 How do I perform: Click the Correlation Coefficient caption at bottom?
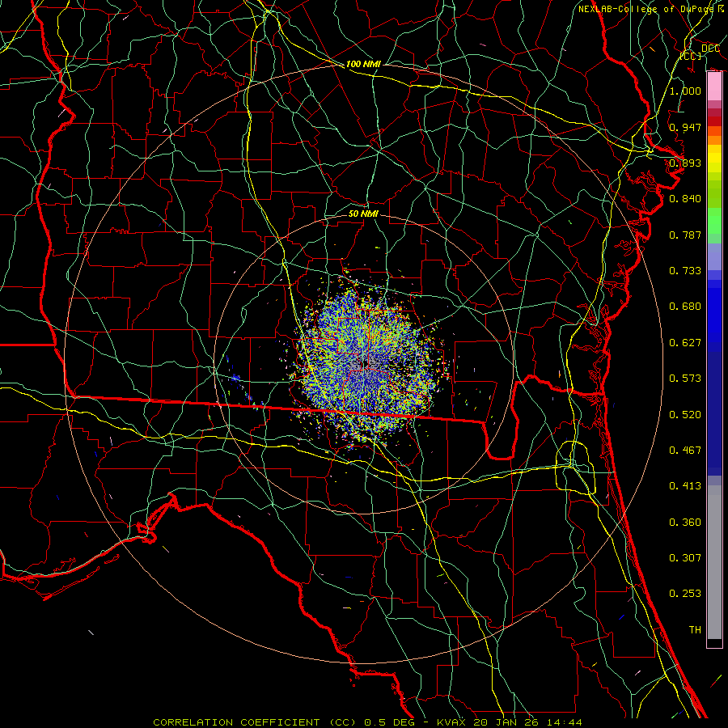click(367, 722)
